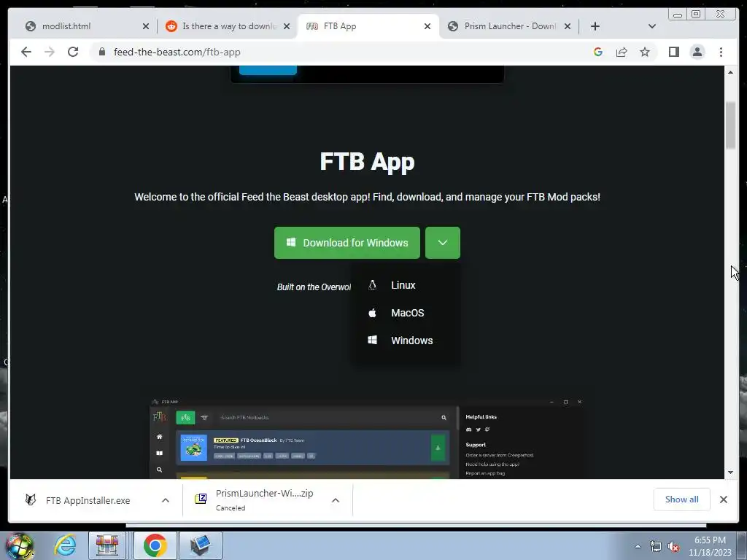Click Download for Windows button
Screen dimensions: 747x560
(347, 243)
